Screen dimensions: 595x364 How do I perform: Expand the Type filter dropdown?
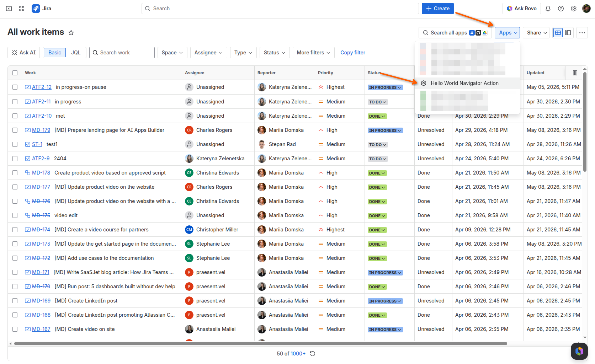pos(243,53)
